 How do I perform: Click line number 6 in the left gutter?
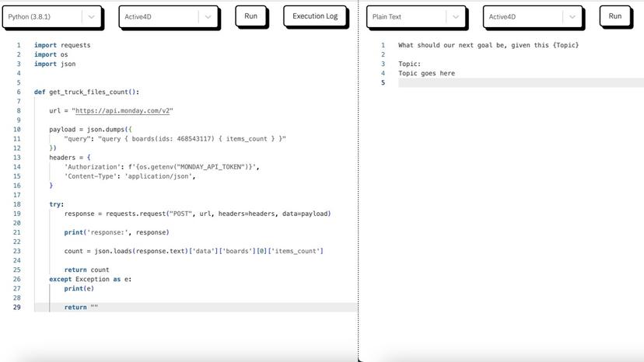[17, 92]
